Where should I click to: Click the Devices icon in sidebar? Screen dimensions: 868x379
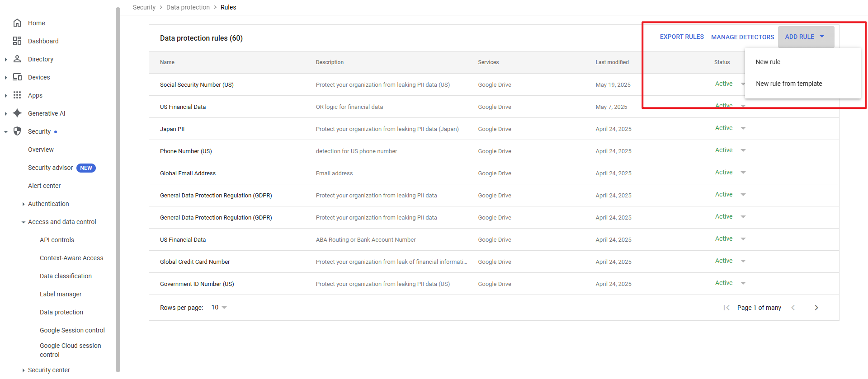[x=17, y=77]
